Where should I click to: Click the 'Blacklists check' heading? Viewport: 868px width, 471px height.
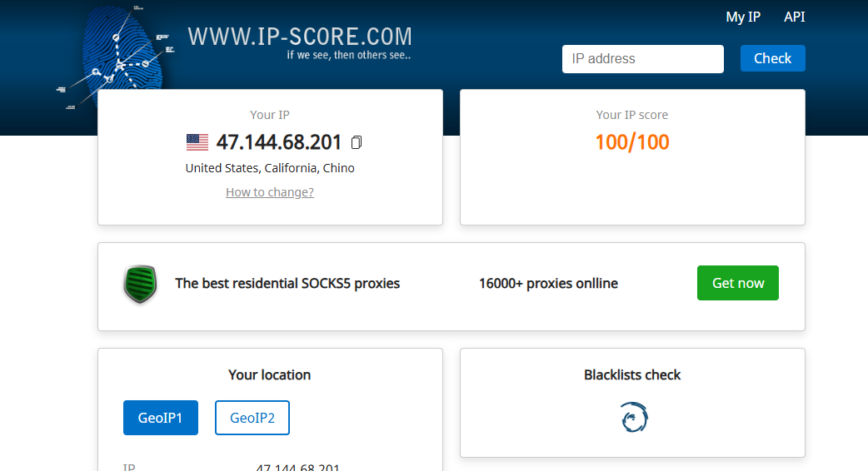[x=632, y=375]
